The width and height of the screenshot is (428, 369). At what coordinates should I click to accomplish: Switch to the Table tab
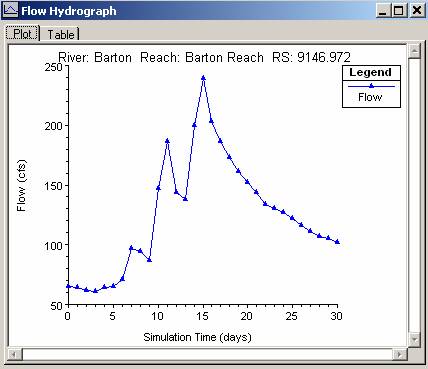coord(61,34)
